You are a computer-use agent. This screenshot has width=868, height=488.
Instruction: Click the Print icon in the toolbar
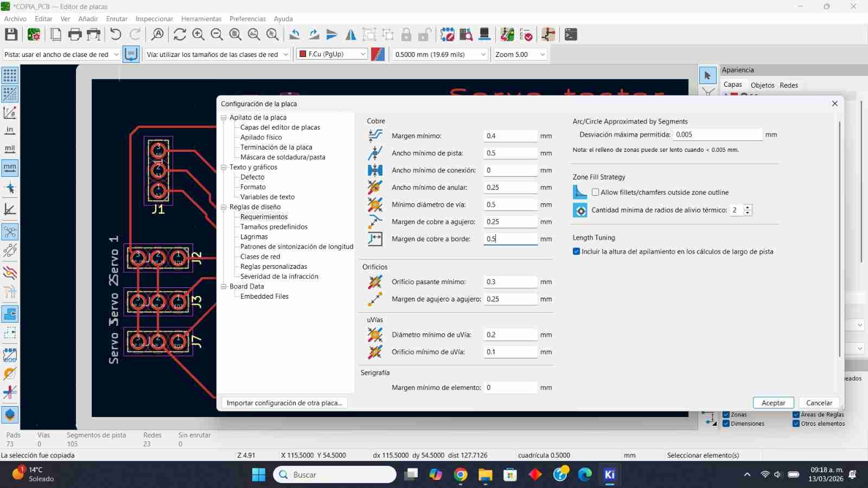75,35
